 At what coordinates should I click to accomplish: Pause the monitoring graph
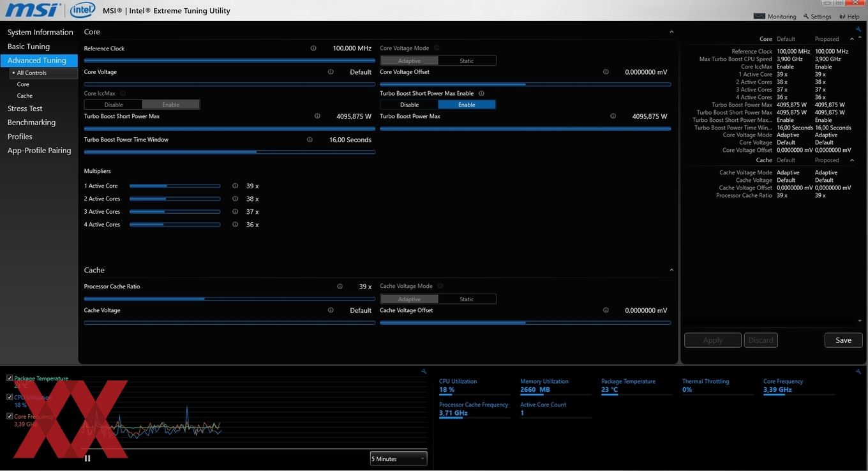click(87, 458)
